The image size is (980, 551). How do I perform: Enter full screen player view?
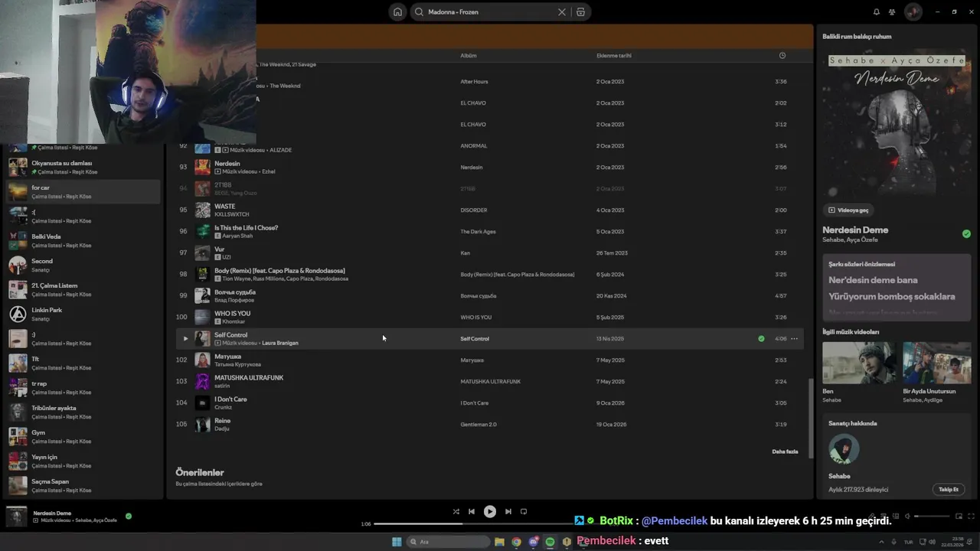[x=970, y=517]
